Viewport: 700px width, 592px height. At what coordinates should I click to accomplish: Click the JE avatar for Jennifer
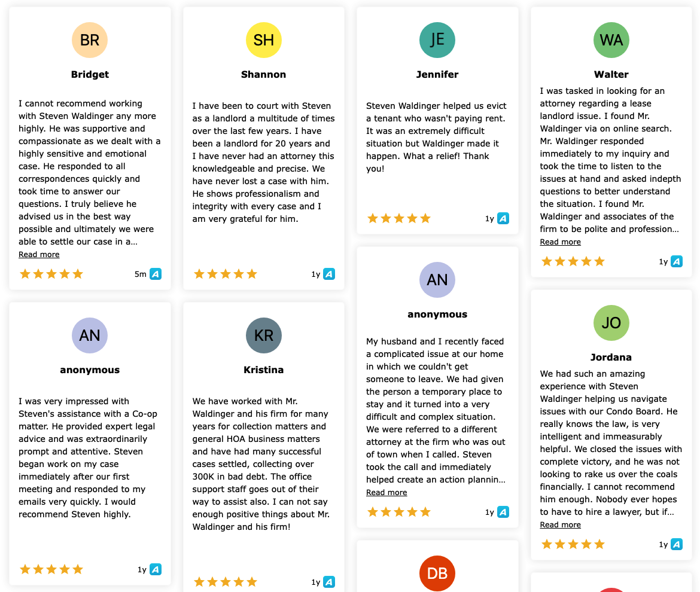[x=437, y=40]
